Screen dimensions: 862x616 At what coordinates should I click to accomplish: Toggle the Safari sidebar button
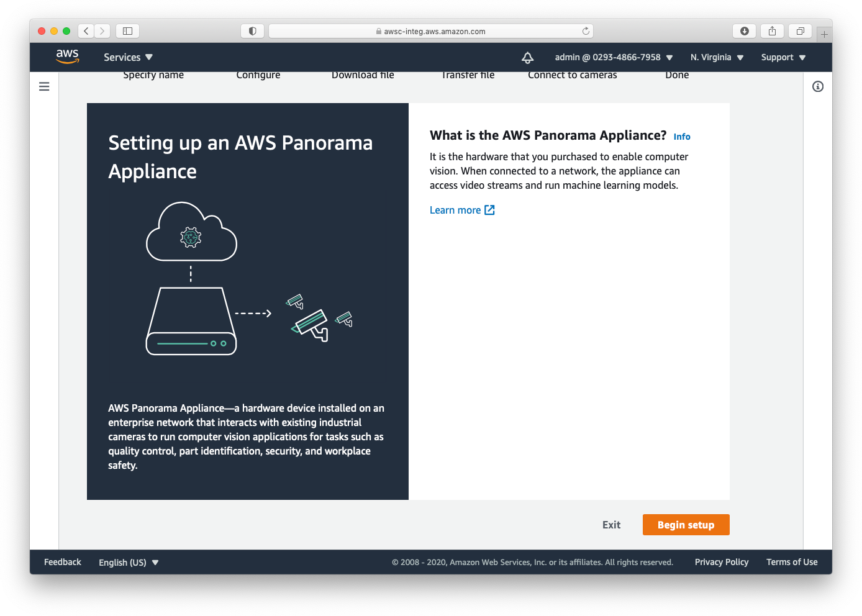pos(127,31)
